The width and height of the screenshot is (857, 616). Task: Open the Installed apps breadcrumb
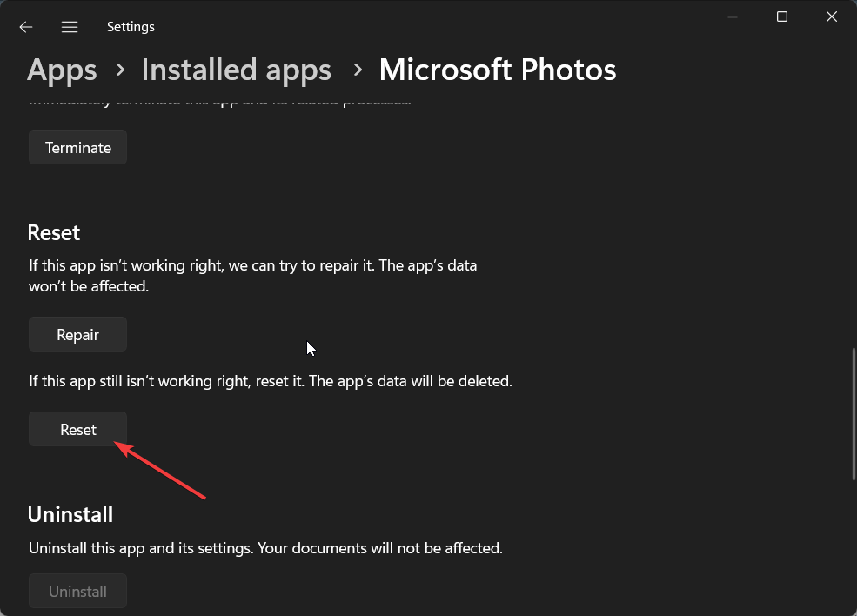[236, 70]
